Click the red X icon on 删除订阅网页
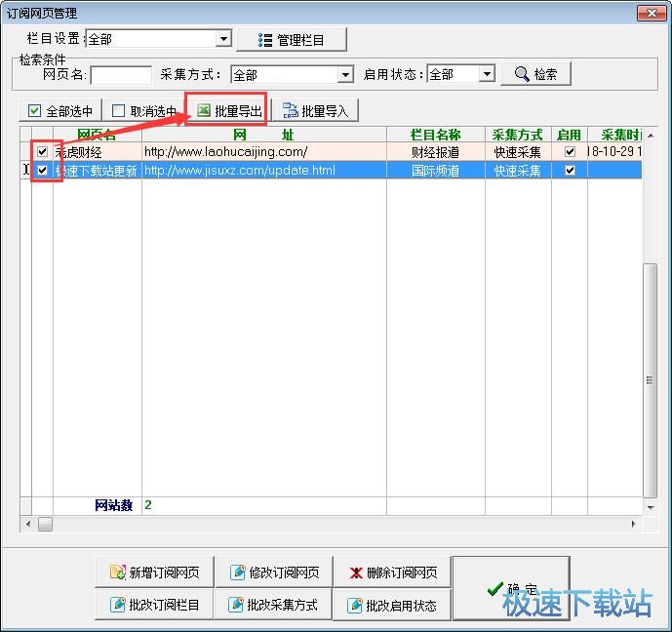 pos(356,573)
